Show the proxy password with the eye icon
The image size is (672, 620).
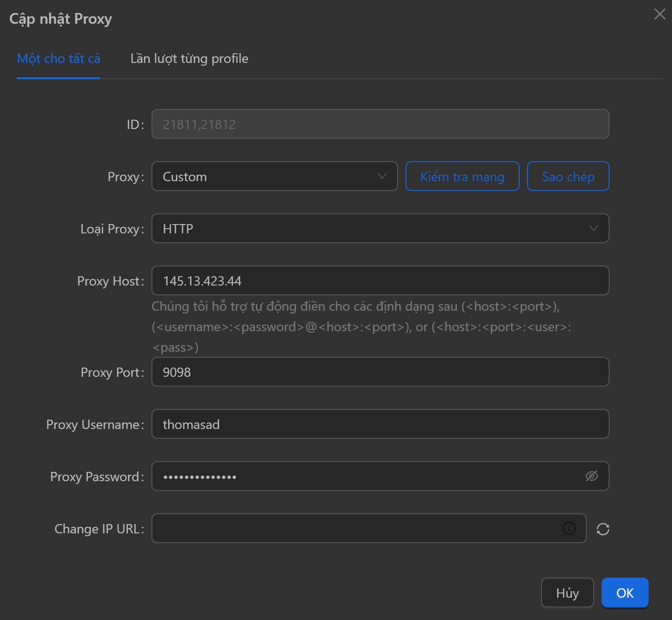click(x=591, y=476)
